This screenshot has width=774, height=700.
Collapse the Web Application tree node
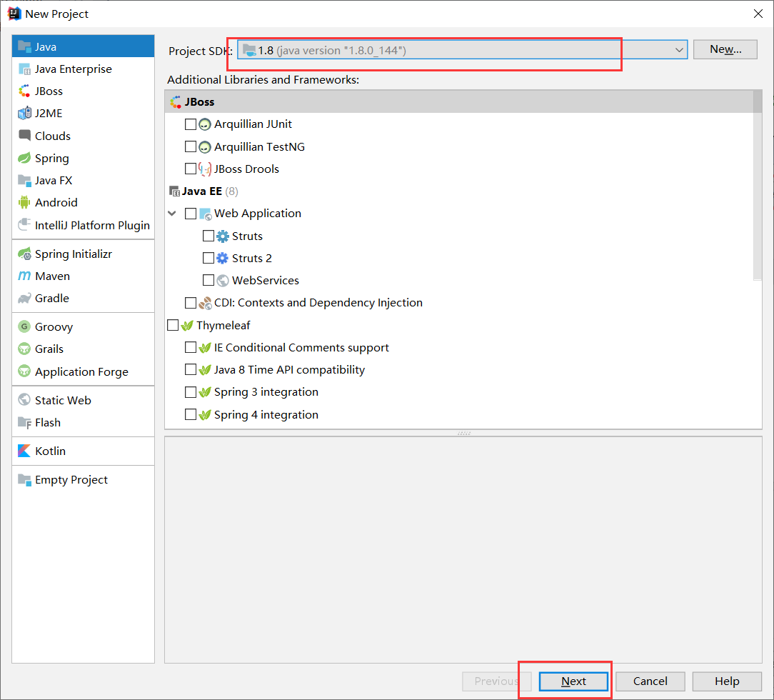172,214
